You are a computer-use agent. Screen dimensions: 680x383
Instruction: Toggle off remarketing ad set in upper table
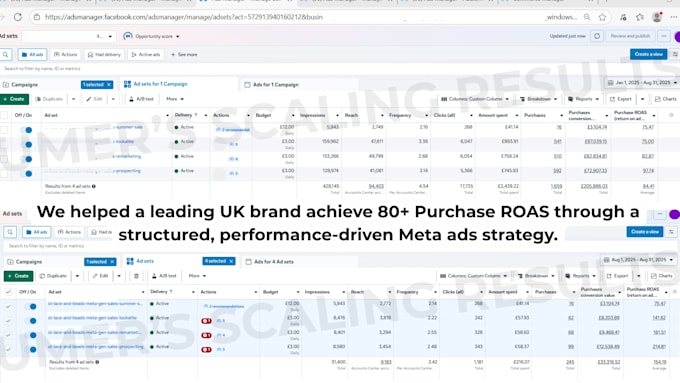pyautogui.click(x=26, y=159)
